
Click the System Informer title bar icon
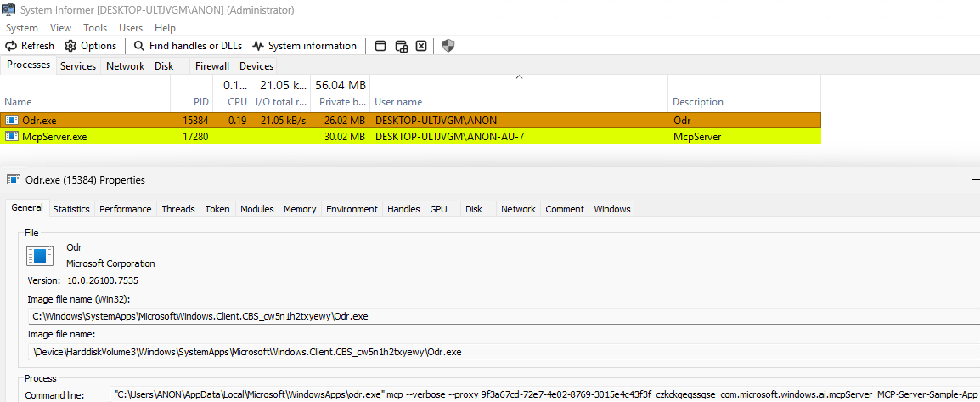(8, 10)
